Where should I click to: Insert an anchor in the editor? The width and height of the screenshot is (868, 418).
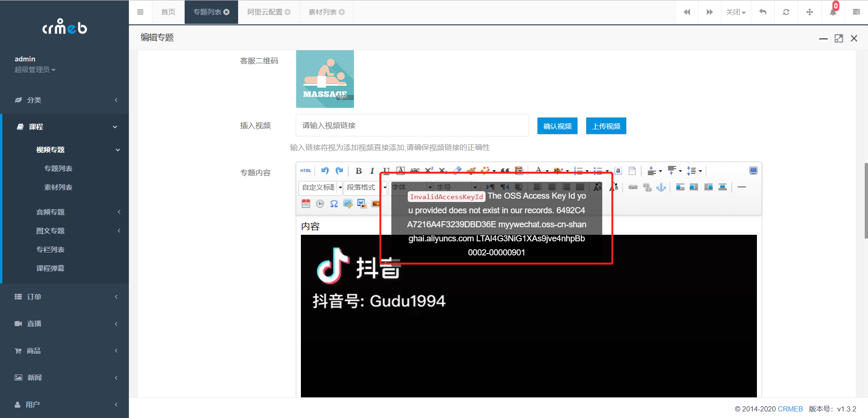(661, 187)
